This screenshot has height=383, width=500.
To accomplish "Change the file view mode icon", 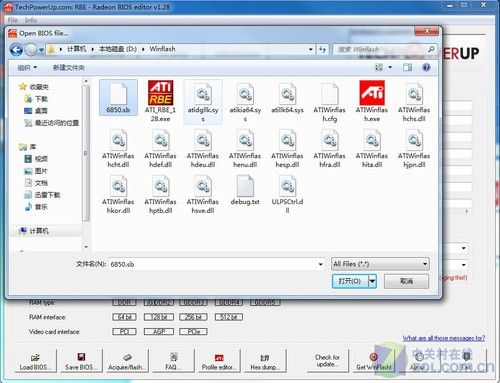I will [379, 68].
